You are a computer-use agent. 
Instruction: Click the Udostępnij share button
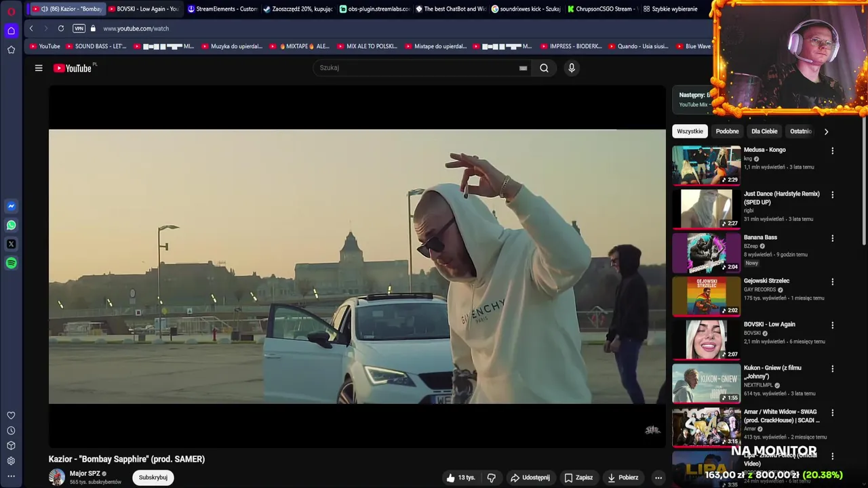(530, 477)
